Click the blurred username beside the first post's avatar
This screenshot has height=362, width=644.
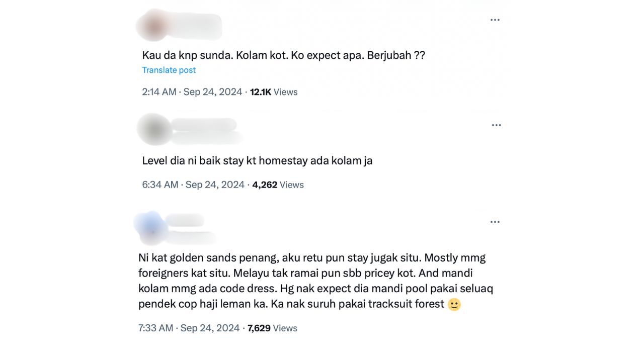(x=196, y=26)
